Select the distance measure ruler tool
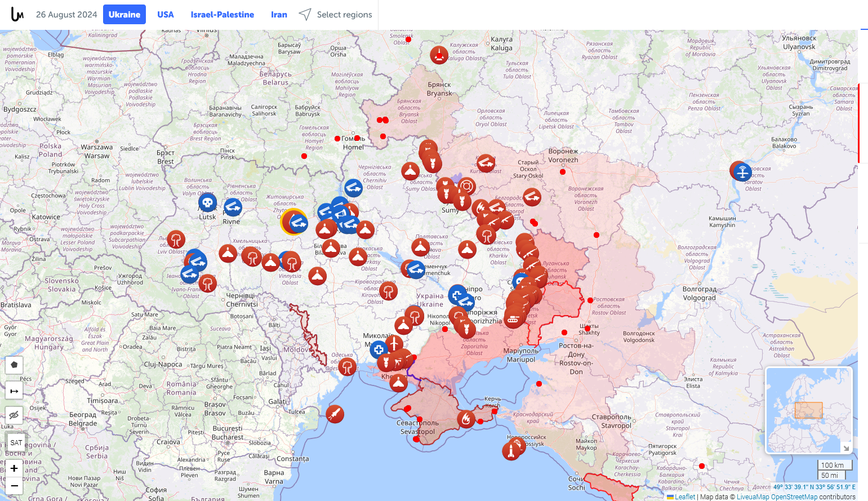Viewport: 868px width, 501px height. 14,391
